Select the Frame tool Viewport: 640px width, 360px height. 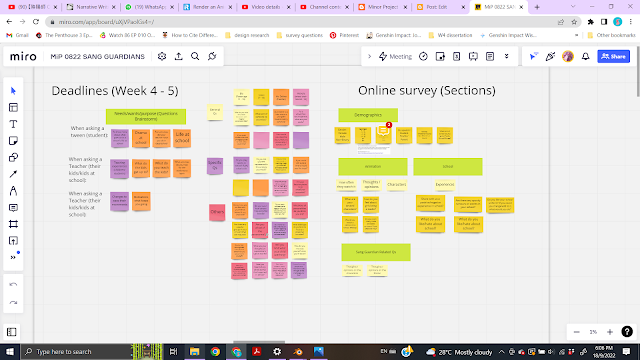click(13, 224)
